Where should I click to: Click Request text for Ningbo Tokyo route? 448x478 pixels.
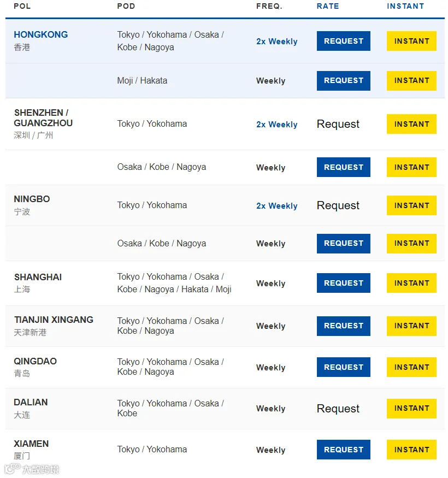pos(338,205)
